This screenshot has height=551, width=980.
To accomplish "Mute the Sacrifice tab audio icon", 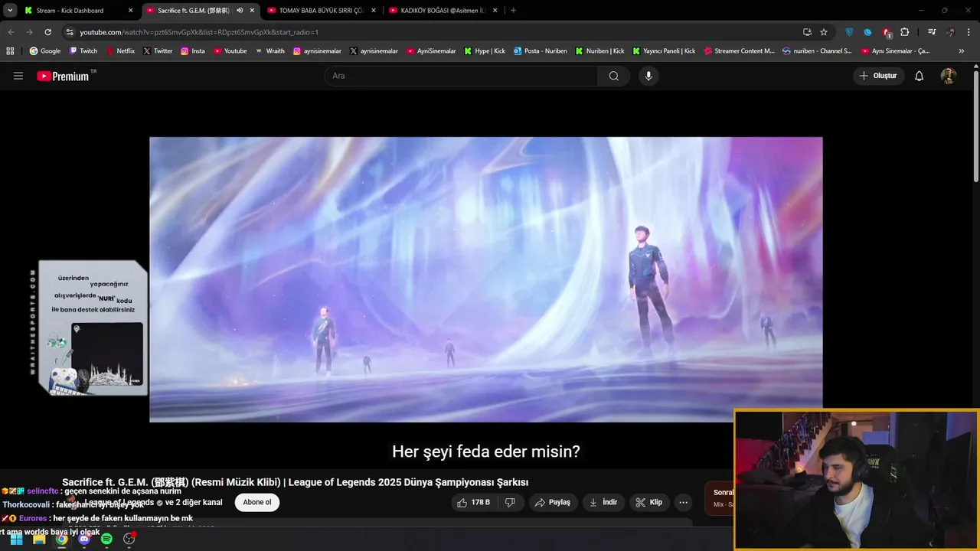I will click(240, 11).
